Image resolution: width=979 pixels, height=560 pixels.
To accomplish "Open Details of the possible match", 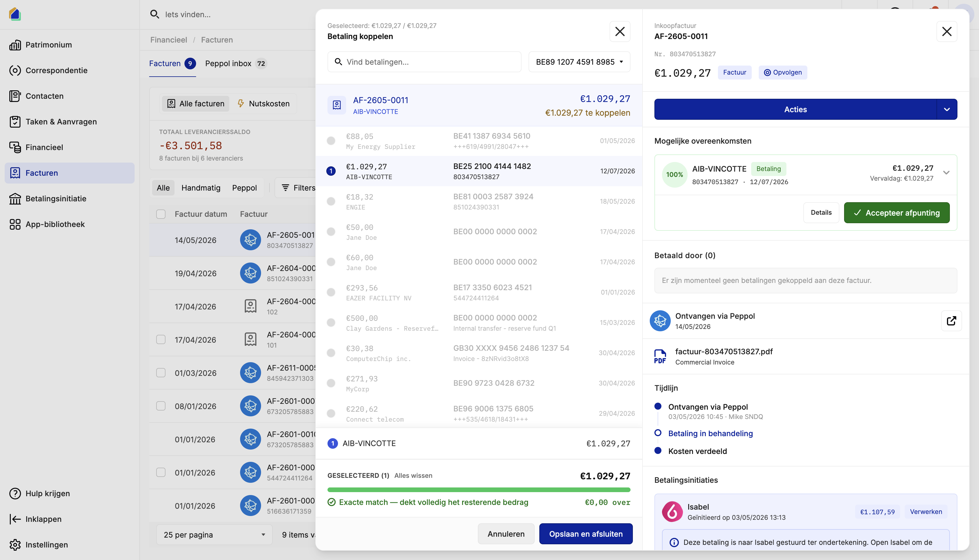I will (x=821, y=213).
